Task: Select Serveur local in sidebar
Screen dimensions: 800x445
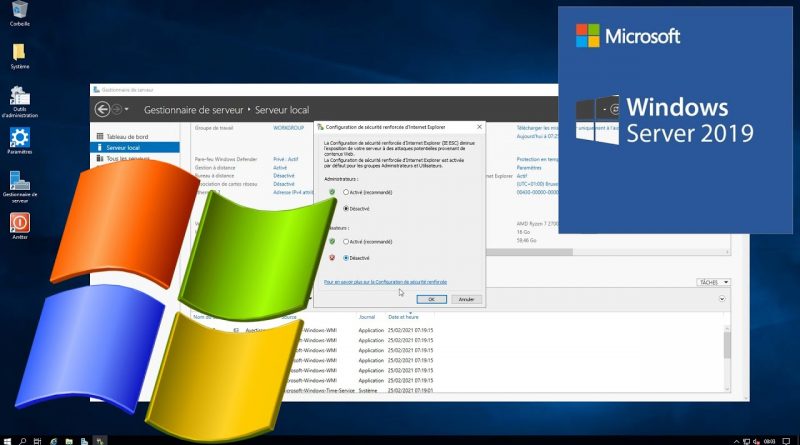Action: [135, 147]
